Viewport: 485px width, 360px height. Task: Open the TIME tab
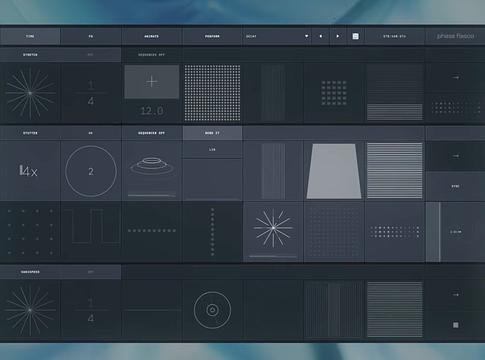pyautogui.click(x=30, y=36)
